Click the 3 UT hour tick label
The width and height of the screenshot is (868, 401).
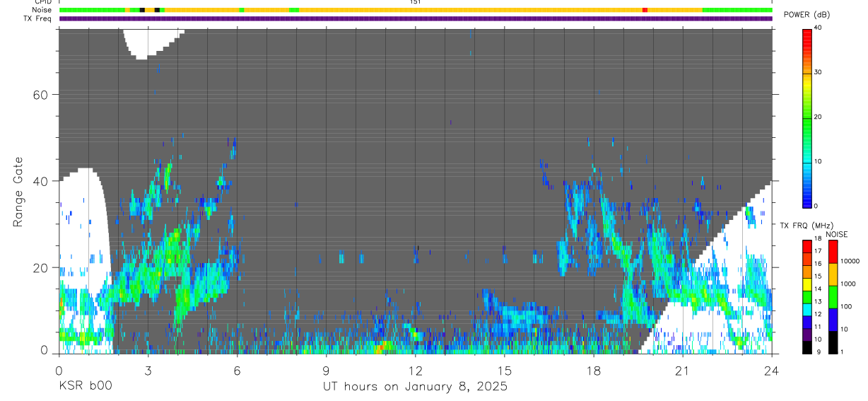[148, 371]
